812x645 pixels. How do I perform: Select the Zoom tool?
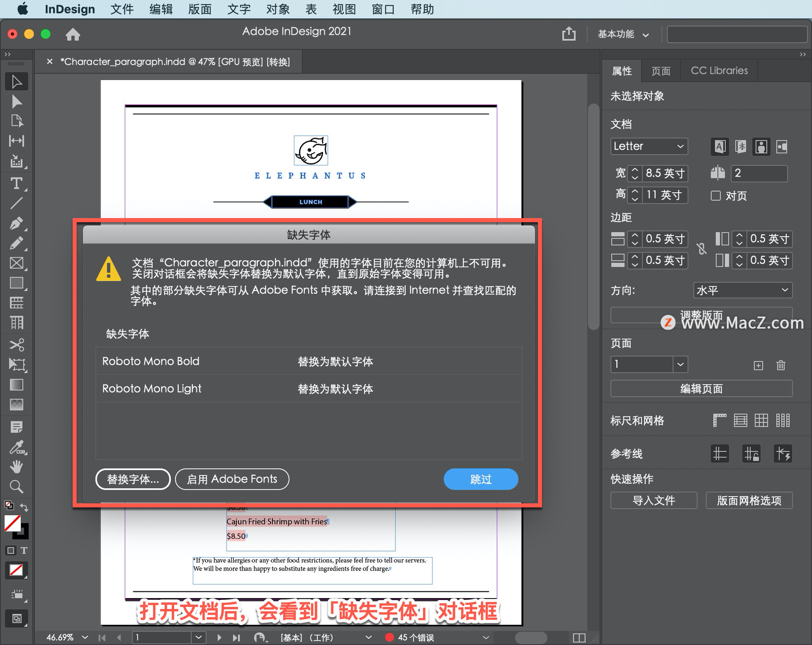tap(16, 487)
